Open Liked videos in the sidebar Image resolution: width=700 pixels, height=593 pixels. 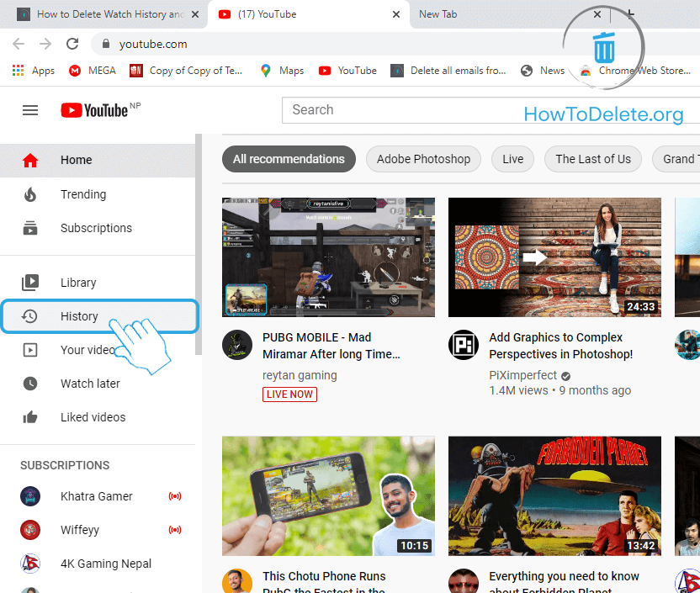point(93,417)
